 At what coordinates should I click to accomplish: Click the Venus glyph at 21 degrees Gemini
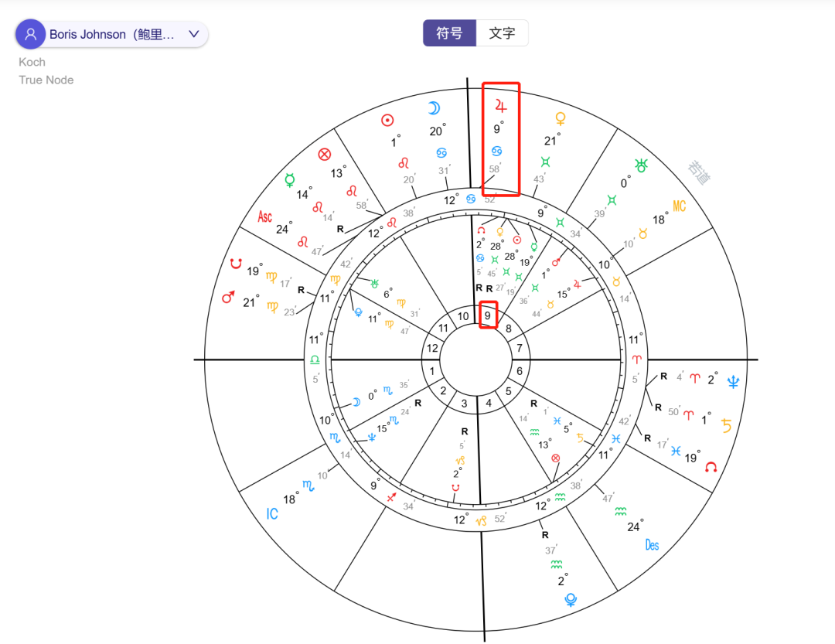561,118
